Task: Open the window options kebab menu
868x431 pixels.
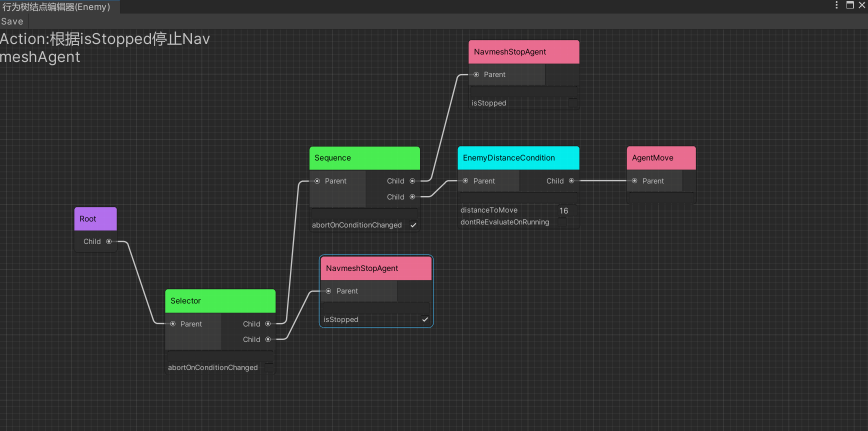Action: click(836, 5)
